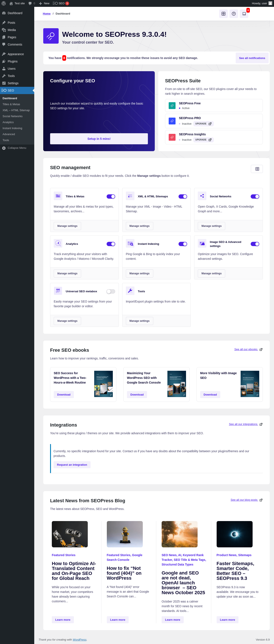The image size is (274, 644).
Task: Open the help question mark icon
Action: tap(234, 14)
